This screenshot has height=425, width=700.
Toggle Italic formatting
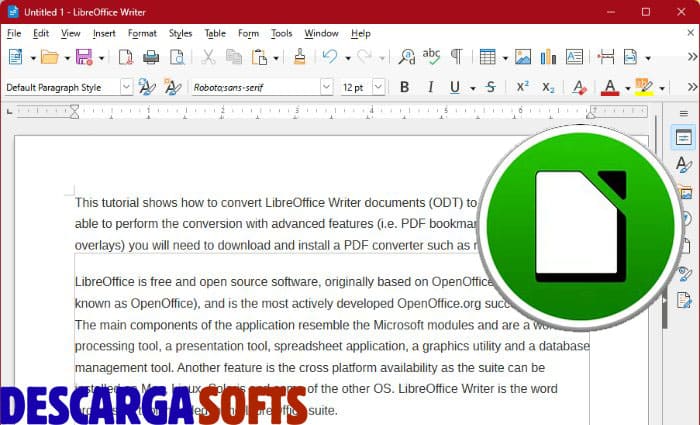click(x=430, y=87)
